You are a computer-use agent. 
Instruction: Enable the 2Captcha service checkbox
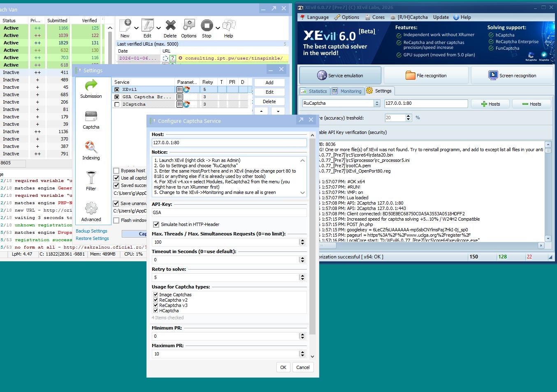[117, 104]
